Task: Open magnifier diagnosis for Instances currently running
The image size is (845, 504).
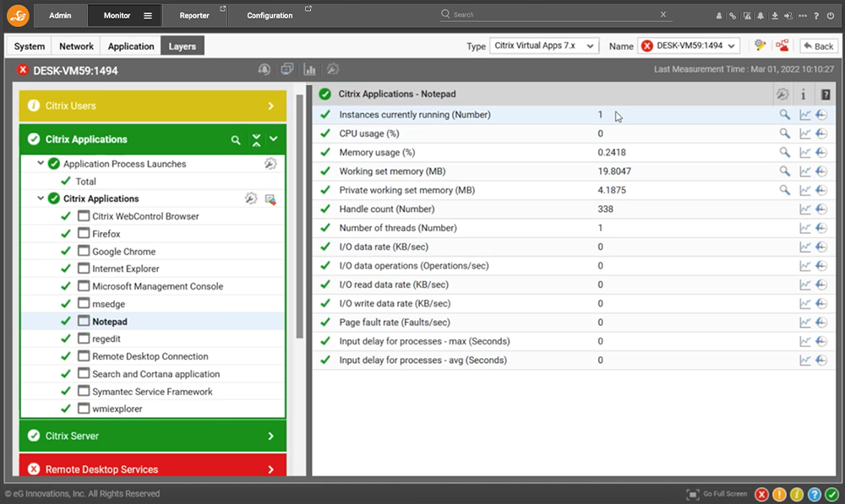Action: click(x=785, y=115)
